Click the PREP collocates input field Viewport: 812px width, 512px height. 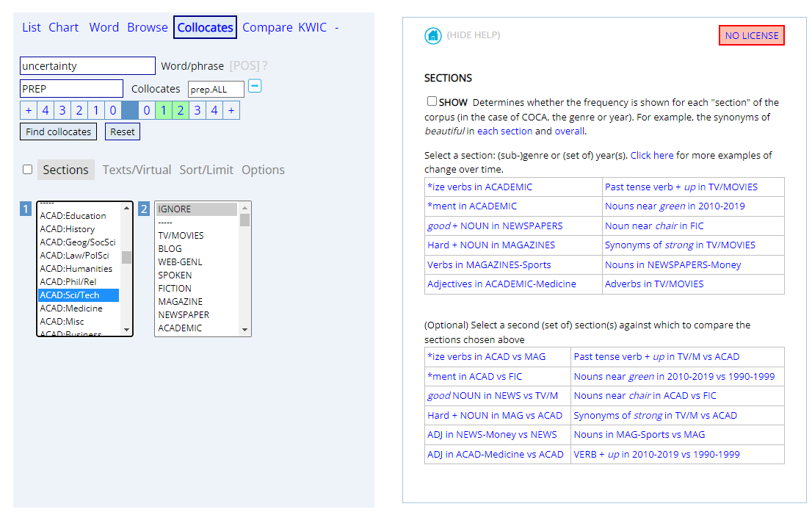(x=71, y=89)
